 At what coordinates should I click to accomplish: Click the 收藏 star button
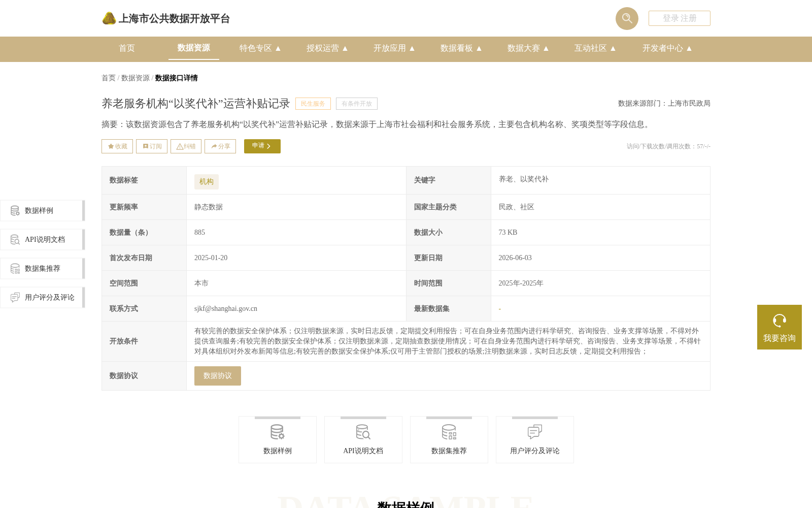pyautogui.click(x=117, y=146)
